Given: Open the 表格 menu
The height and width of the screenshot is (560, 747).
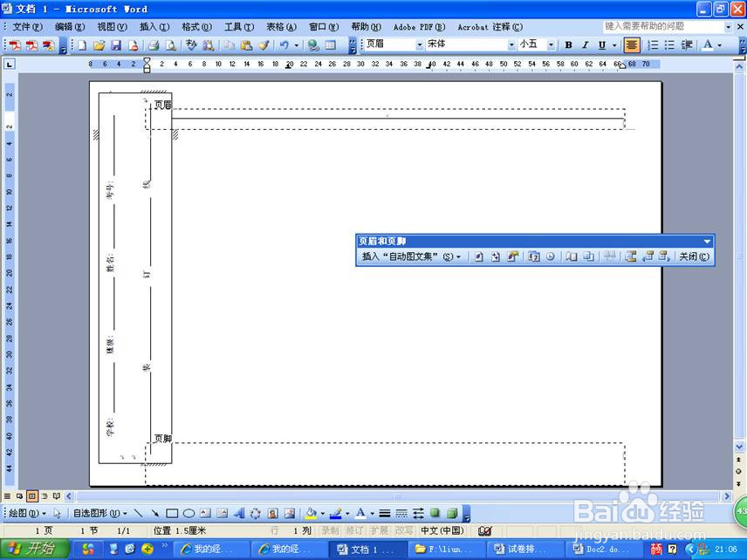Looking at the screenshot, I should [281, 27].
